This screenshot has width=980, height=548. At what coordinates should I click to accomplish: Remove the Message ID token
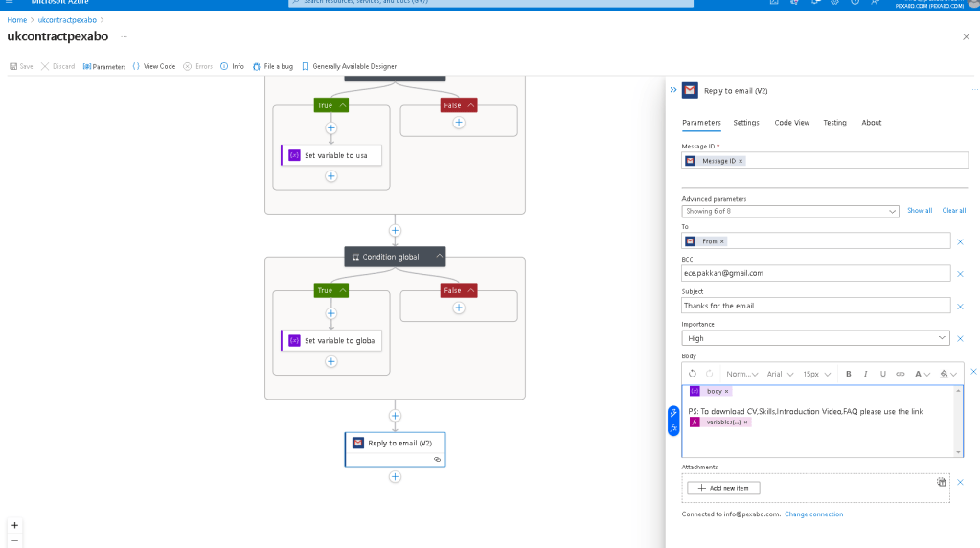point(741,161)
